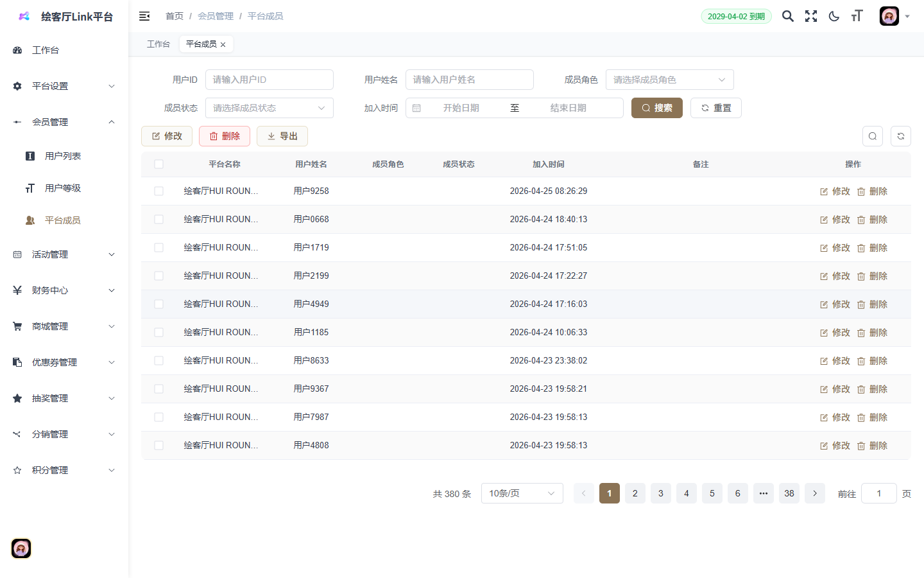Image resolution: width=924 pixels, height=578 pixels.
Task: Open the 成员状态 dropdown
Action: (269, 108)
